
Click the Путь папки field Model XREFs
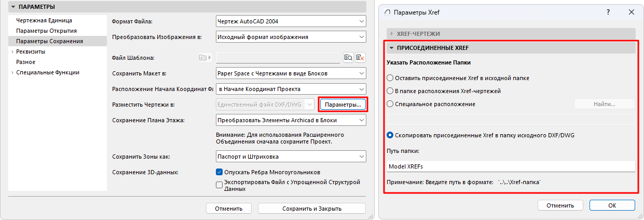[511, 166]
